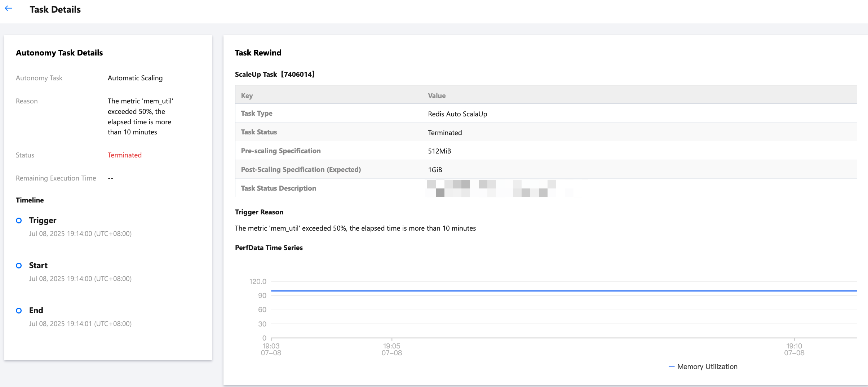Click the Start timeline circle marker

(19, 266)
